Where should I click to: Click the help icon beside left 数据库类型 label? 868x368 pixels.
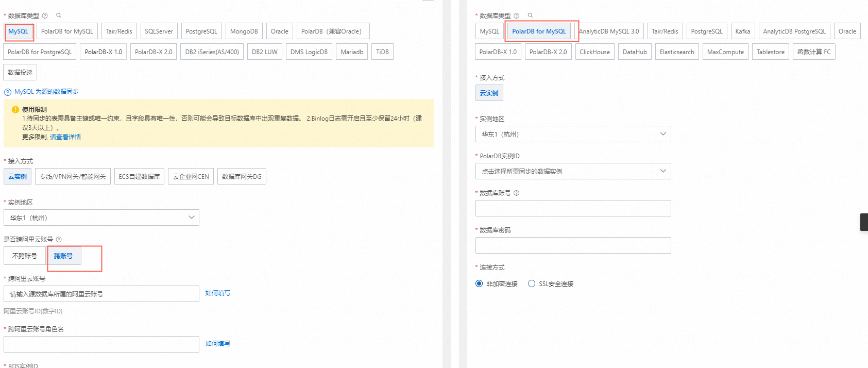click(45, 15)
